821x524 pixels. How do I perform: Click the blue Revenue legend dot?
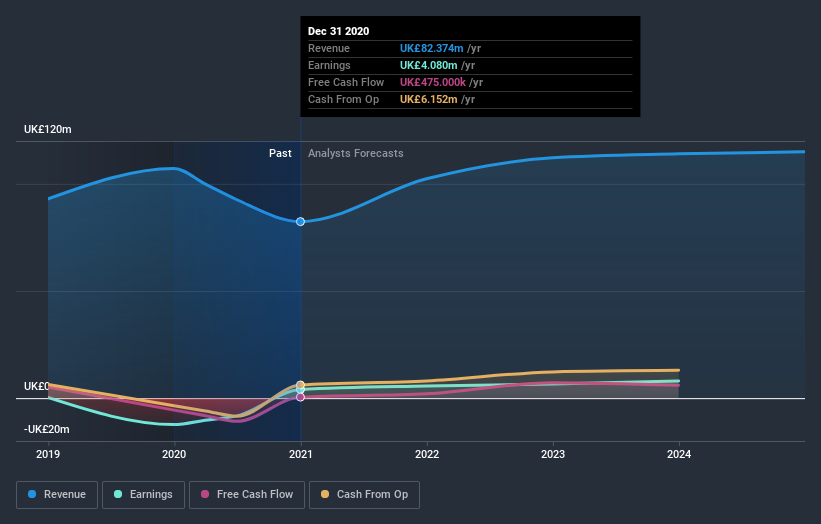pos(32,494)
